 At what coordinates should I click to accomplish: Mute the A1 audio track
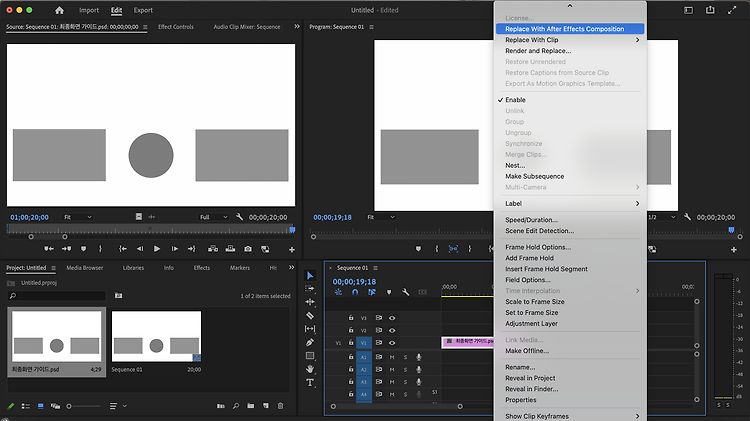pyautogui.click(x=392, y=357)
